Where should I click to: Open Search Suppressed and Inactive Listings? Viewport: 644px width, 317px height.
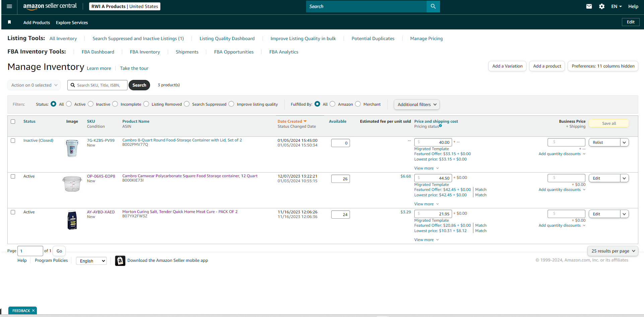tap(138, 38)
